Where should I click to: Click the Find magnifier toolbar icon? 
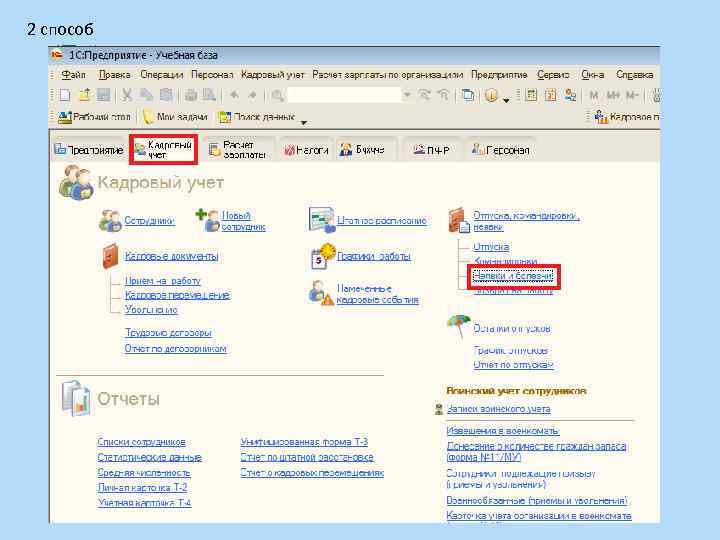[277, 95]
